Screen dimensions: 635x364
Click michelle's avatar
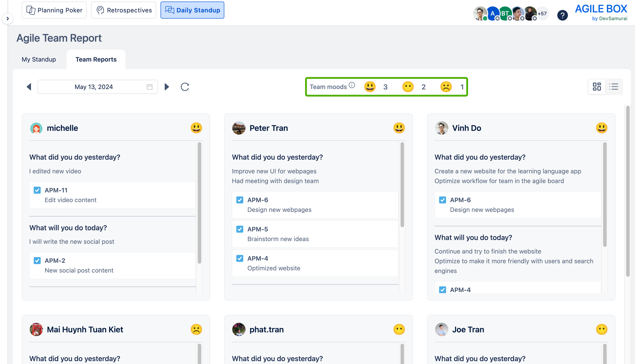(x=36, y=128)
